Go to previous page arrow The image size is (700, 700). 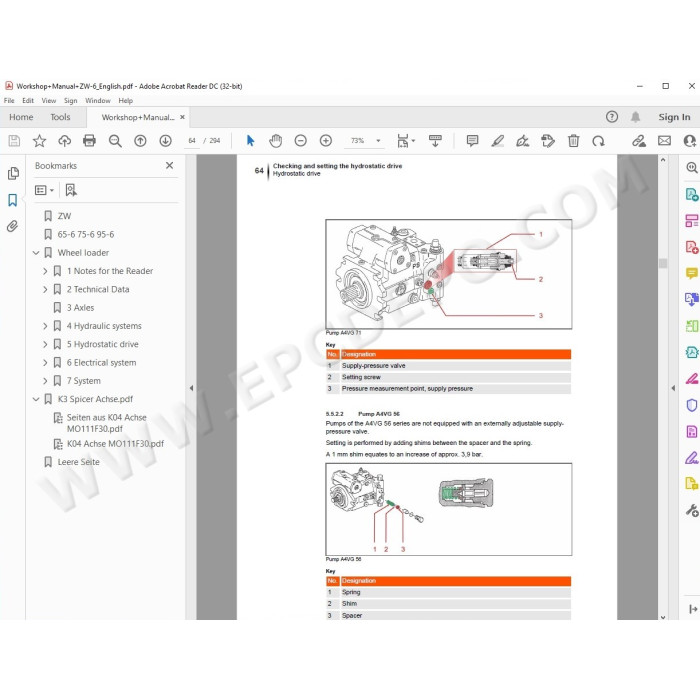(x=140, y=141)
